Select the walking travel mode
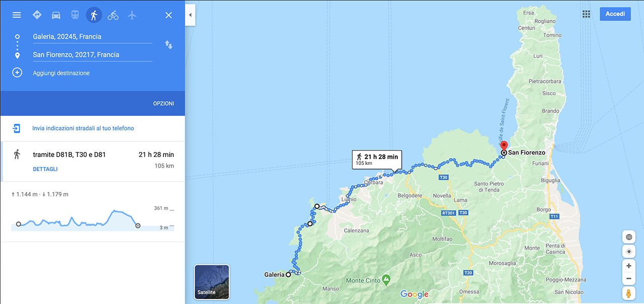Image resolution: width=644 pixels, height=304 pixels. (94, 15)
